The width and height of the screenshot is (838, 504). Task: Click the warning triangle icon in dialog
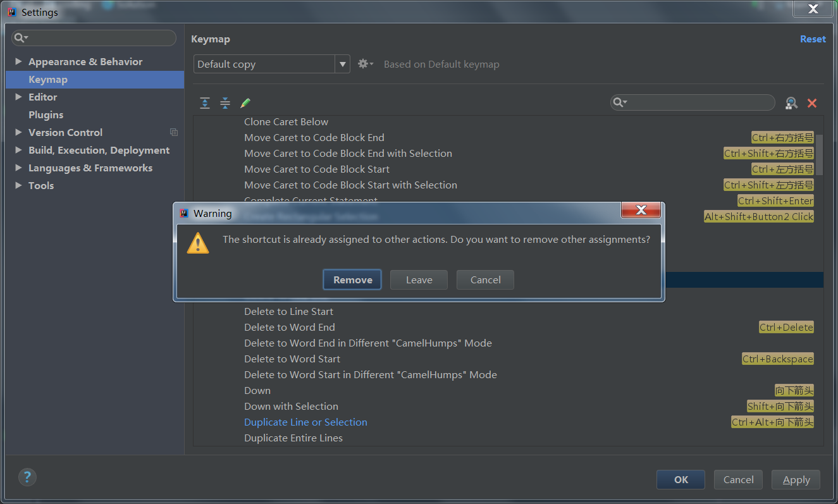point(198,243)
